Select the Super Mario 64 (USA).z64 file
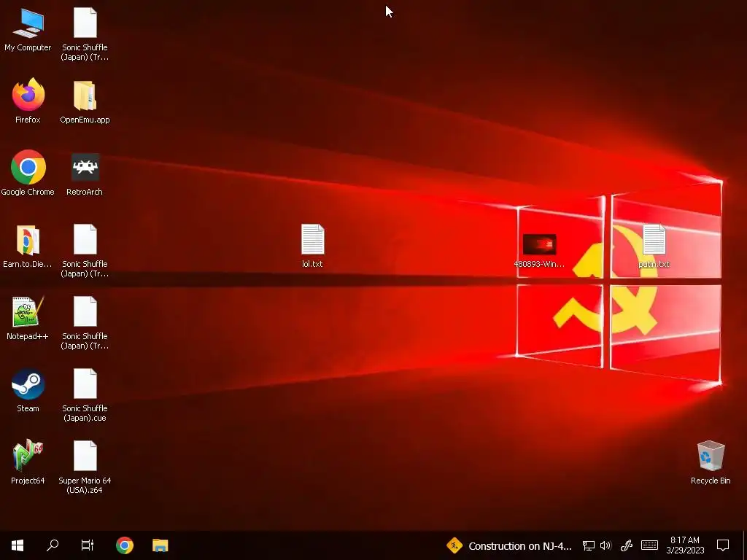The width and height of the screenshot is (747, 560). coord(85,467)
